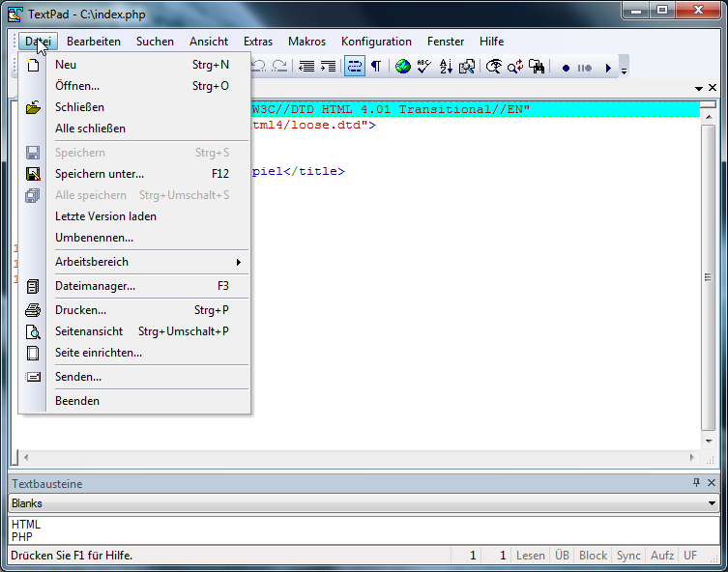Choose Öffnen... in the Datei menu
Viewport: 728px width, 572px height.
134,86
